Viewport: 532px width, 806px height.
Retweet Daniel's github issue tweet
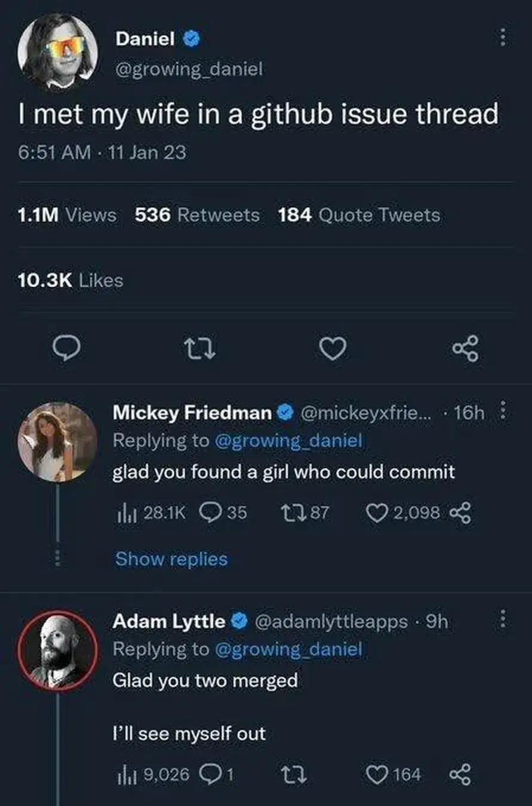click(200, 348)
